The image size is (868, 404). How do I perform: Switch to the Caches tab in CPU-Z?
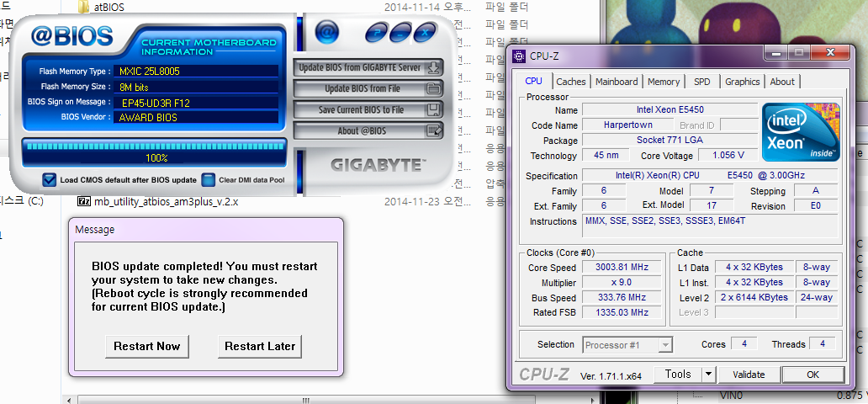(x=571, y=82)
